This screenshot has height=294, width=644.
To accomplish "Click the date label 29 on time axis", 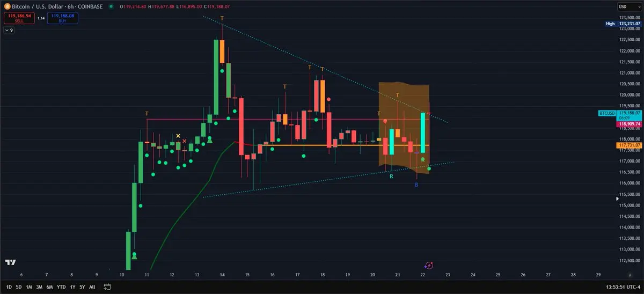I will point(598,275).
